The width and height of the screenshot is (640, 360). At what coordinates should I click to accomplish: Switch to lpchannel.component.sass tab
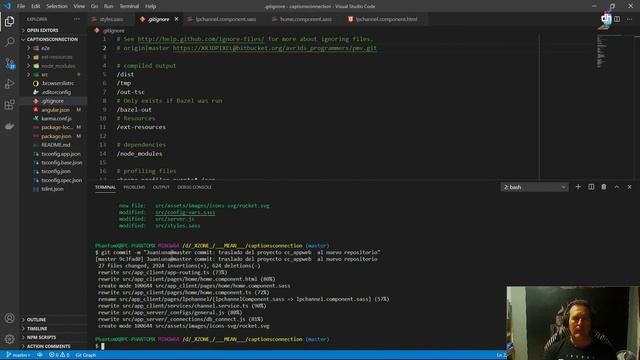[x=225, y=19]
